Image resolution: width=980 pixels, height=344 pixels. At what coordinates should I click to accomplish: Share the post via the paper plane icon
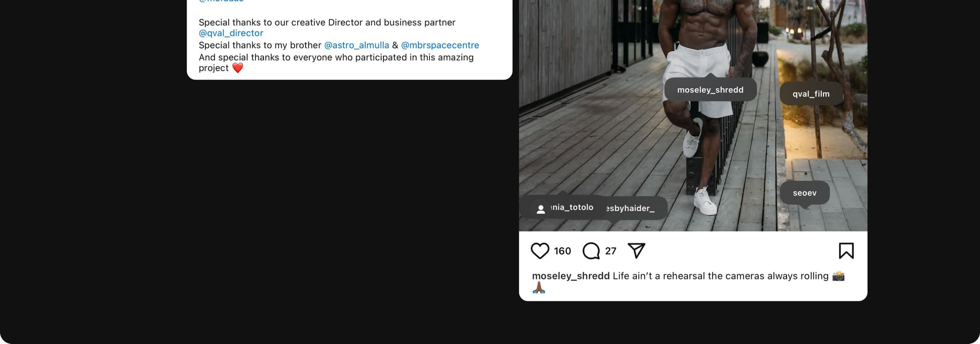click(x=636, y=251)
